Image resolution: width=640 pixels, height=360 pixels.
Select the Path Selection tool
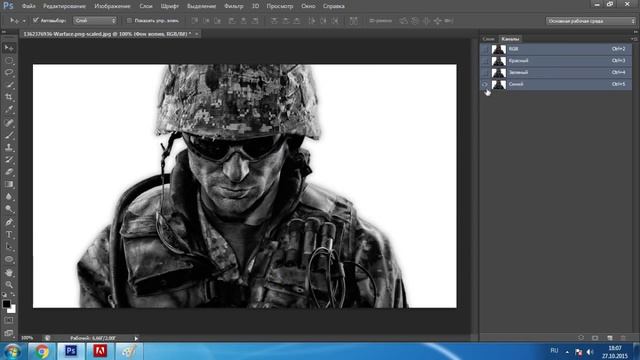point(9,247)
